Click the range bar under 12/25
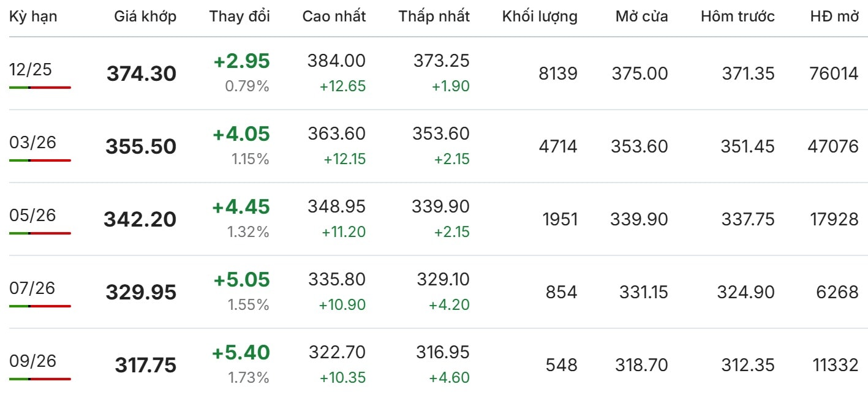 (x=40, y=88)
